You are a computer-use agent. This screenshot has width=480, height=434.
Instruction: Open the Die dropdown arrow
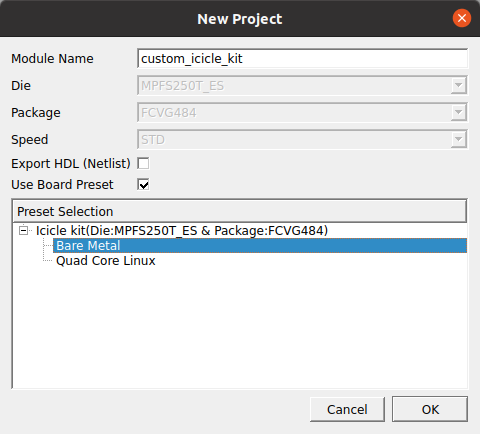458,86
